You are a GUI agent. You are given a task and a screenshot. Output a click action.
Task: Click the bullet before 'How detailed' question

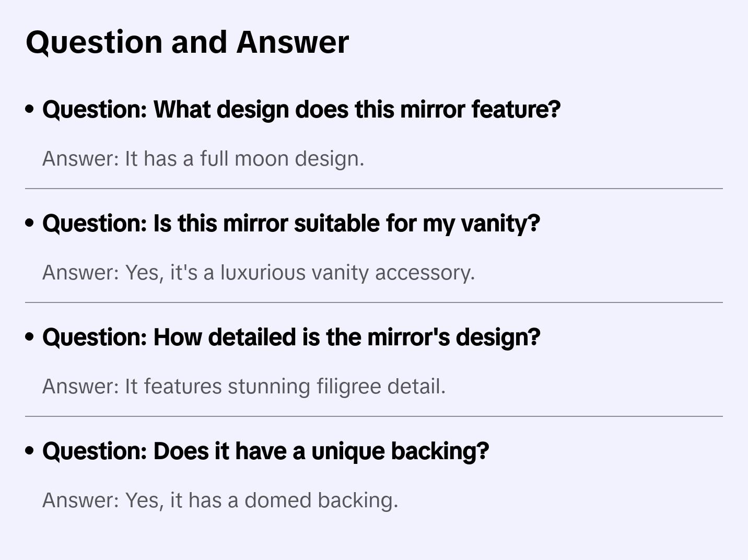(30, 337)
